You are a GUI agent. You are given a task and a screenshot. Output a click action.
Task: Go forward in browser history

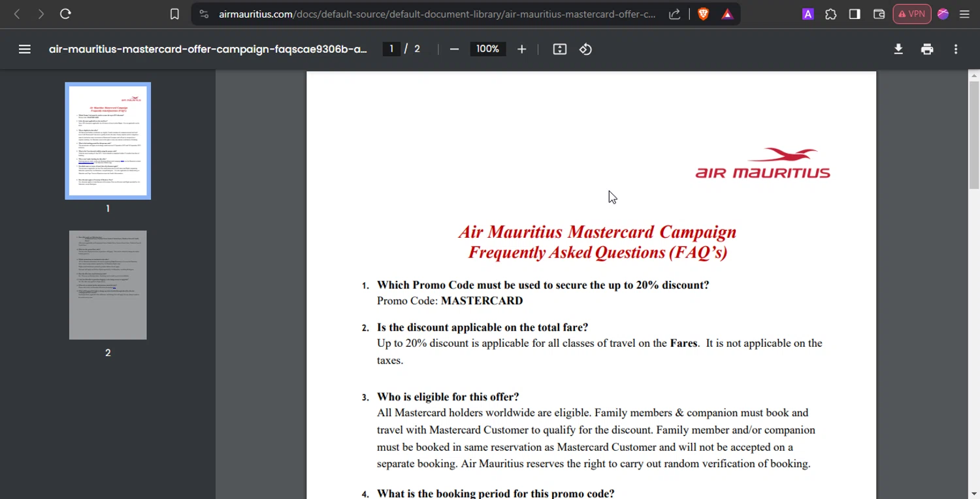[41, 14]
